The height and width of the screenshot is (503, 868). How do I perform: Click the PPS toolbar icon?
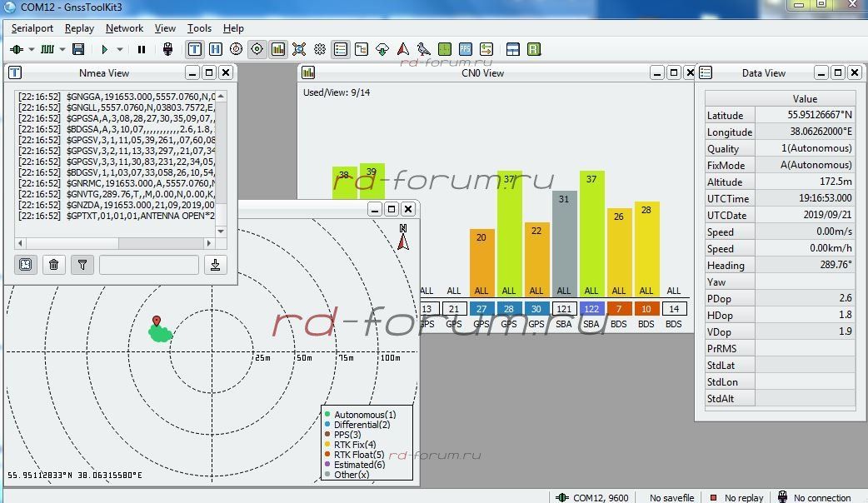pyautogui.click(x=466, y=49)
